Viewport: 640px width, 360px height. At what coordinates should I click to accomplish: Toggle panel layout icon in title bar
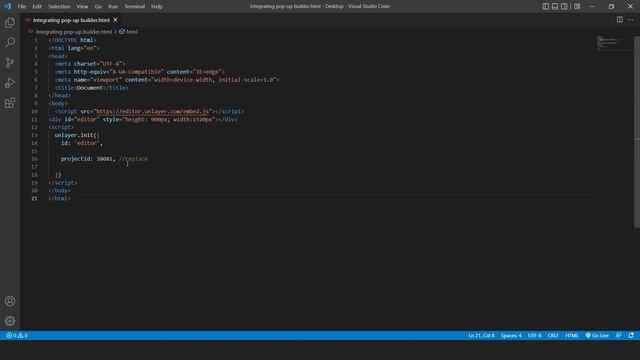[x=555, y=6]
